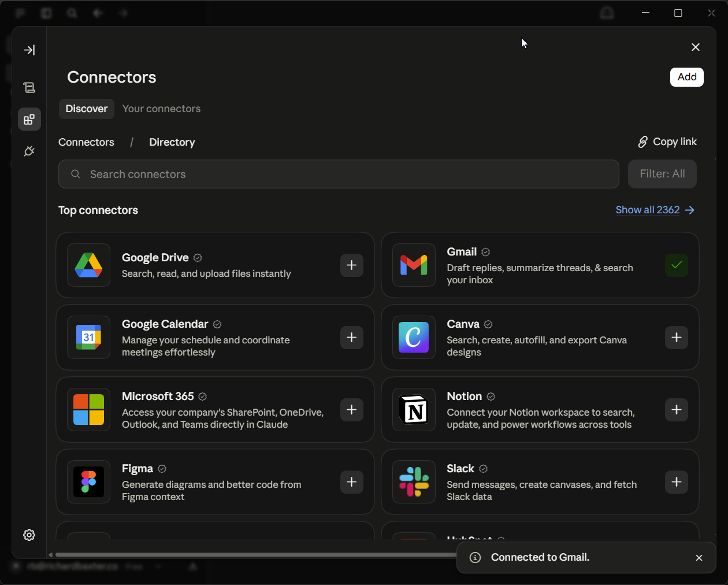Close the Connectors dialog
Viewport: 728px width, 585px height.
[696, 47]
